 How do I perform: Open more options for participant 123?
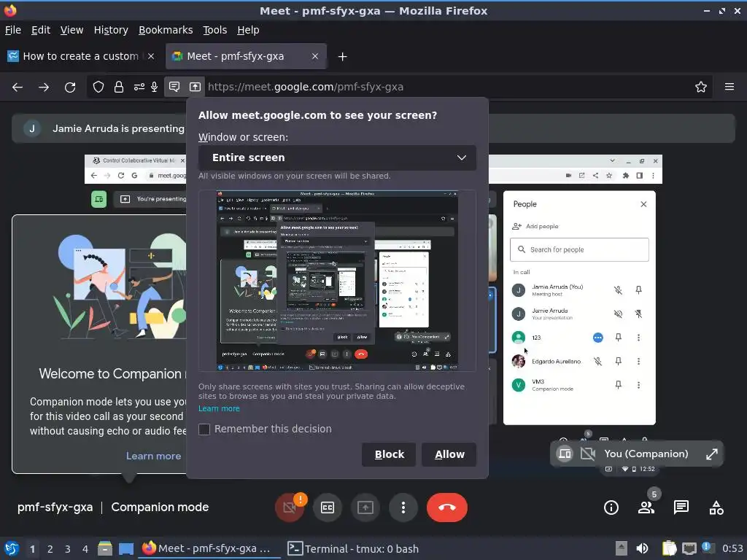tap(639, 338)
